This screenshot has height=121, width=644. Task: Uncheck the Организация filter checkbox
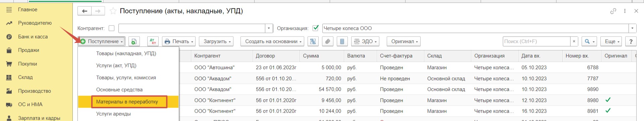click(x=315, y=28)
